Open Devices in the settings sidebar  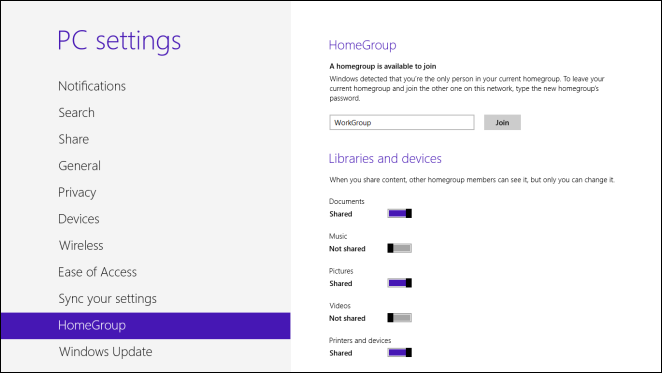tap(79, 219)
